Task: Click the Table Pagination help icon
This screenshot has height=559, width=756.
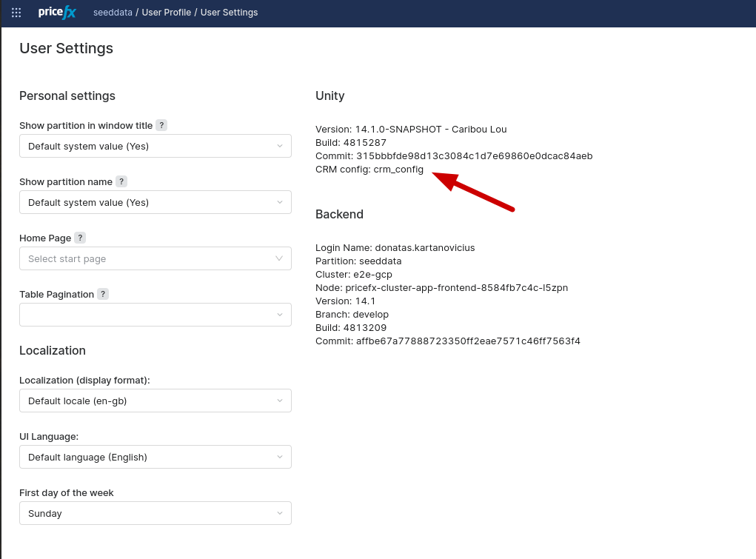Action: click(103, 295)
